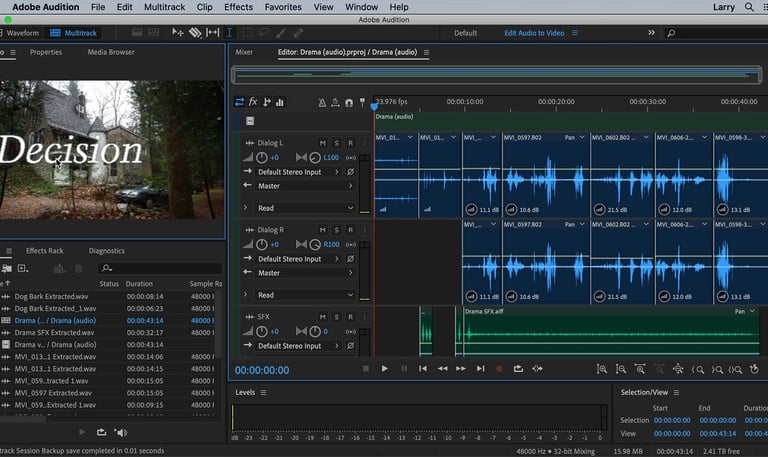Open the Effects menu
This screenshot has height=457, width=768.
click(239, 7)
